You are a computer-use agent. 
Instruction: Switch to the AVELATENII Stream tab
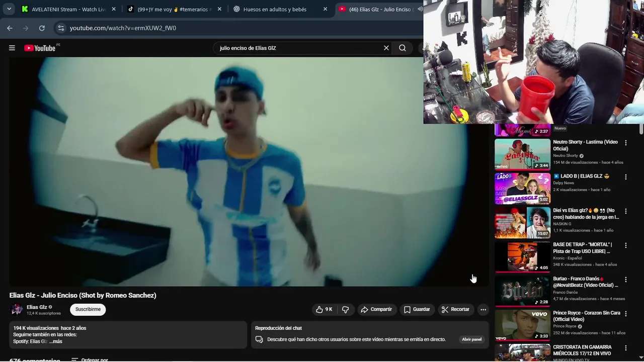[x=68, y=9]
